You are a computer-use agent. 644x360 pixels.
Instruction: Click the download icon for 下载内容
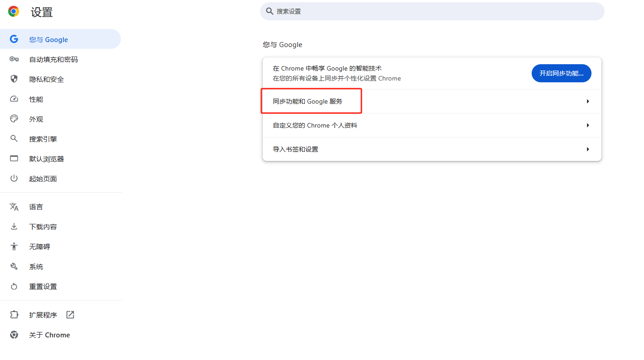click(x=14, y=227)
